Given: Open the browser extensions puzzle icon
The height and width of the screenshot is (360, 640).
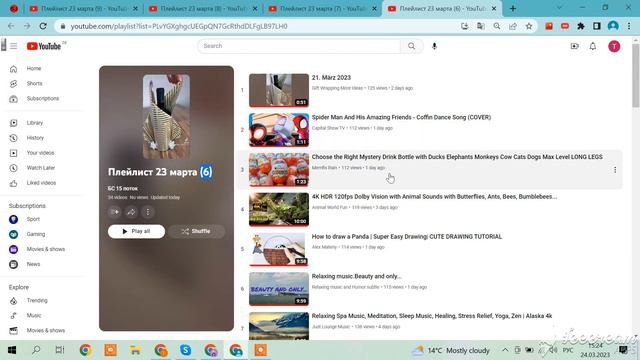Looking at the screenshot, I should pos(580,26).
